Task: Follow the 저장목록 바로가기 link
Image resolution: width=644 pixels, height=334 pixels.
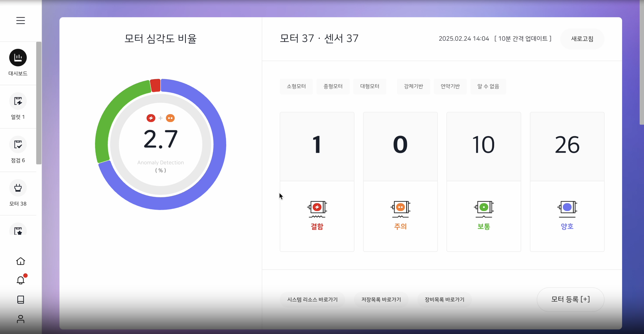Action: 381,300
